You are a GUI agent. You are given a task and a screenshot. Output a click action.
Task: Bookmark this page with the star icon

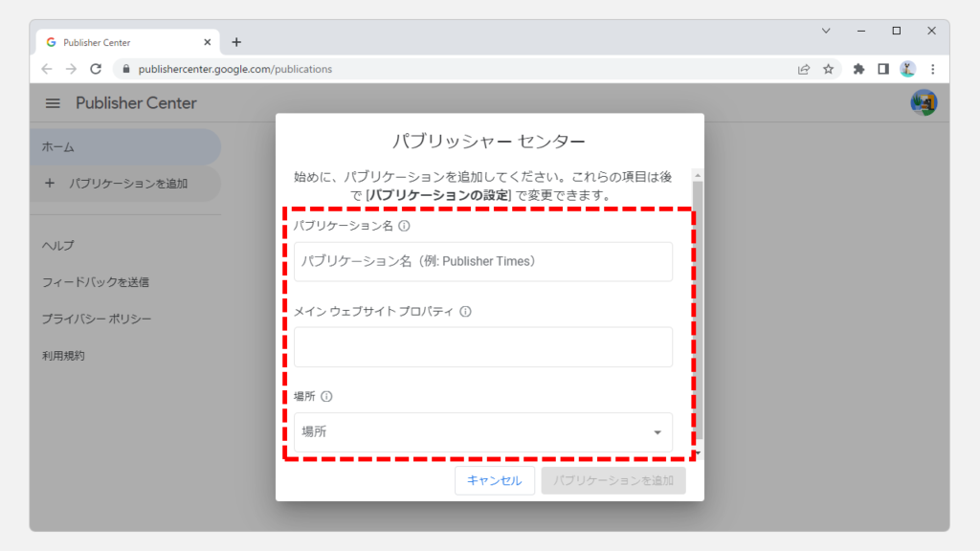pos(829,69)
